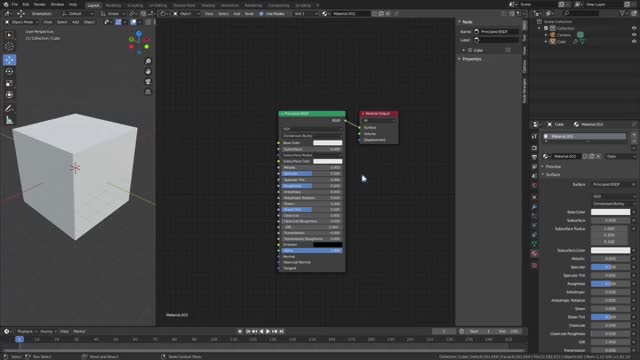Toggle viewport overlays button
The width and height of the screenshot is (640, 360).
(x=133, y=22)
